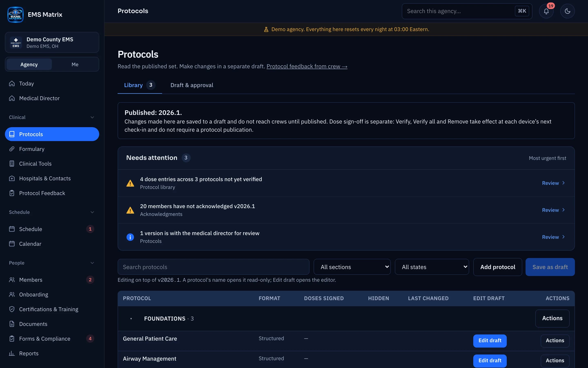Click the Onboarding sidebar icon
This screenshot has height=368, width=588.
[12, 294]
